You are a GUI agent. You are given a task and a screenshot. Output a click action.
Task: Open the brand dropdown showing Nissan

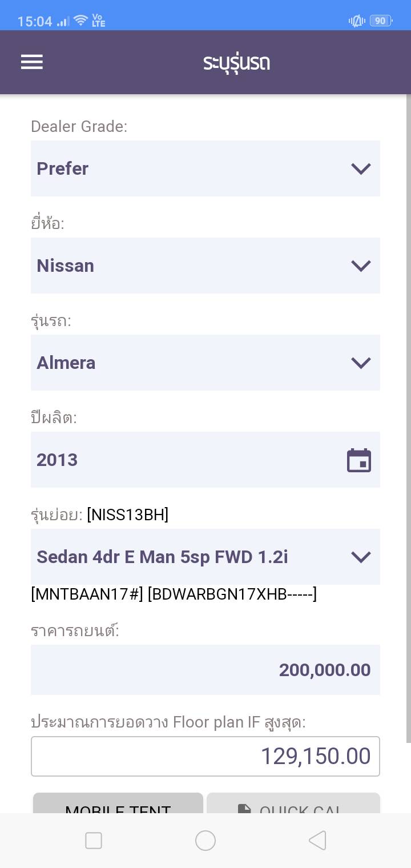point(205,266)
